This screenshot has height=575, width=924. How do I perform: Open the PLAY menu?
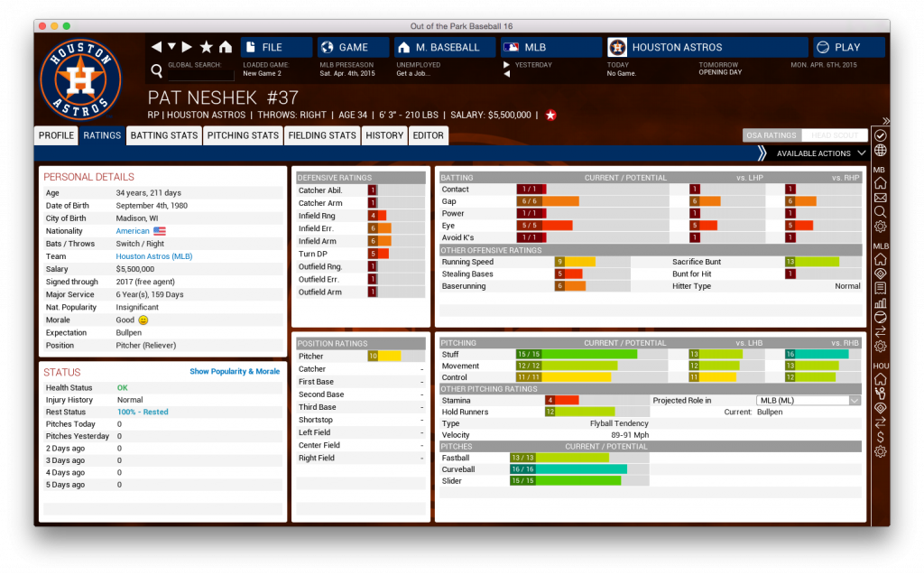tap(849, 47)
